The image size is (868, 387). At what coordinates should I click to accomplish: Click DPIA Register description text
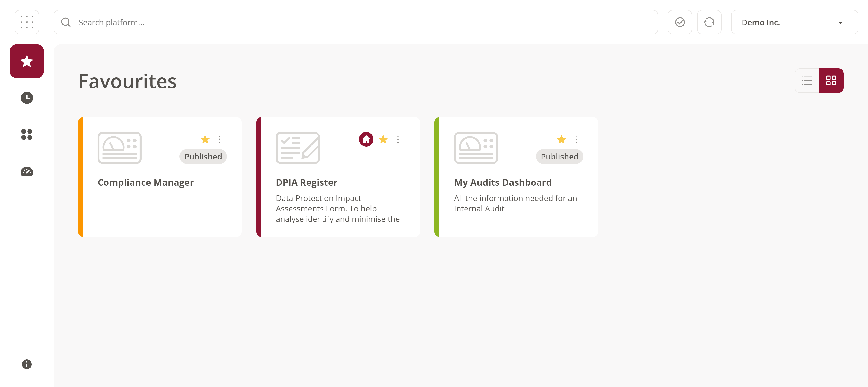point(338,209)
